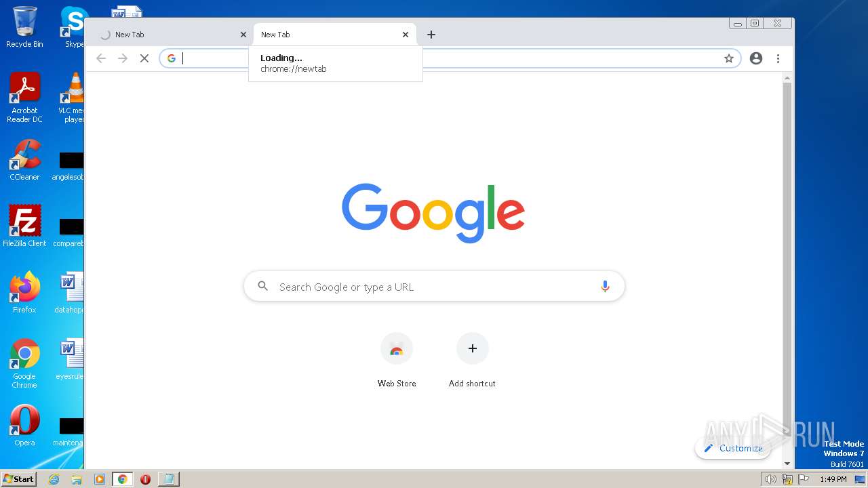Close the first New Tab

click(243, 35)
